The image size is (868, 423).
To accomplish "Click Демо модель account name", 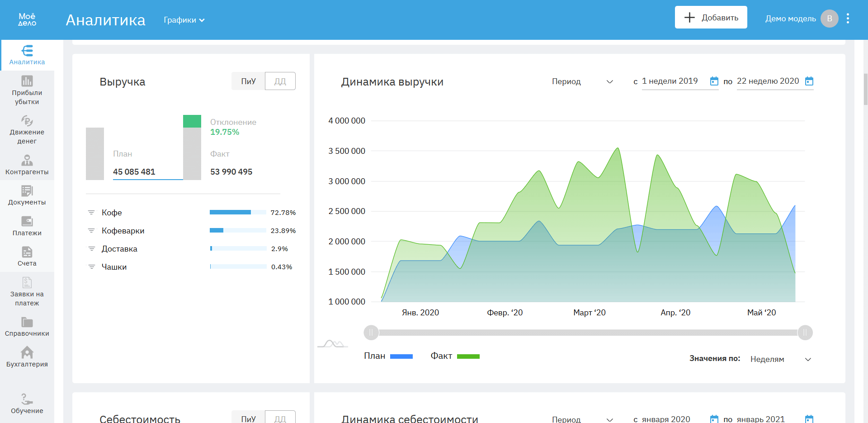I will [790, 19].
